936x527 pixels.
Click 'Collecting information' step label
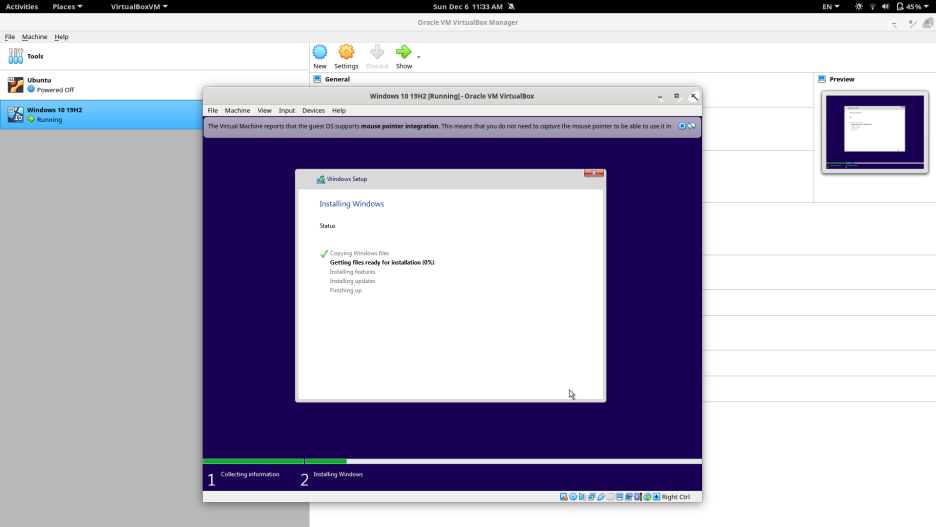click(250, 474)
